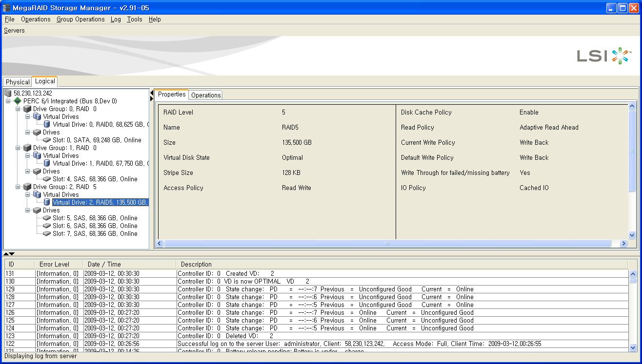Click the PERC 6/i controller icon
Viewport: 642px width, 364px height.
click(18, 101)
